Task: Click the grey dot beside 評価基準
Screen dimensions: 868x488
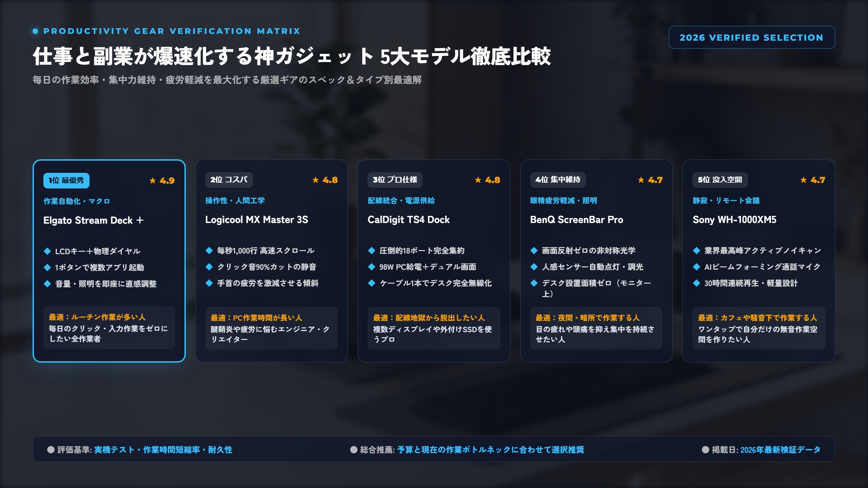Action: [51, 450]
